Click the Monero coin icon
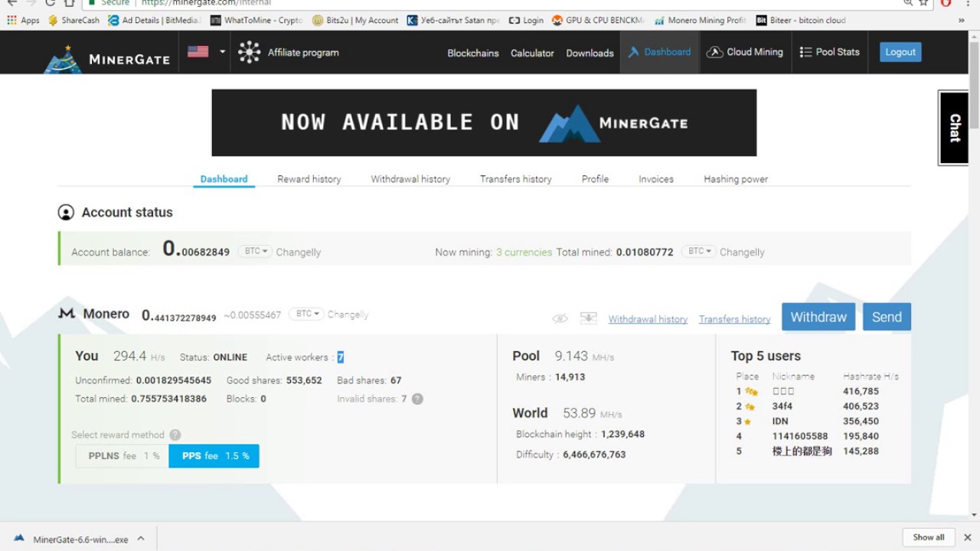 67,313
